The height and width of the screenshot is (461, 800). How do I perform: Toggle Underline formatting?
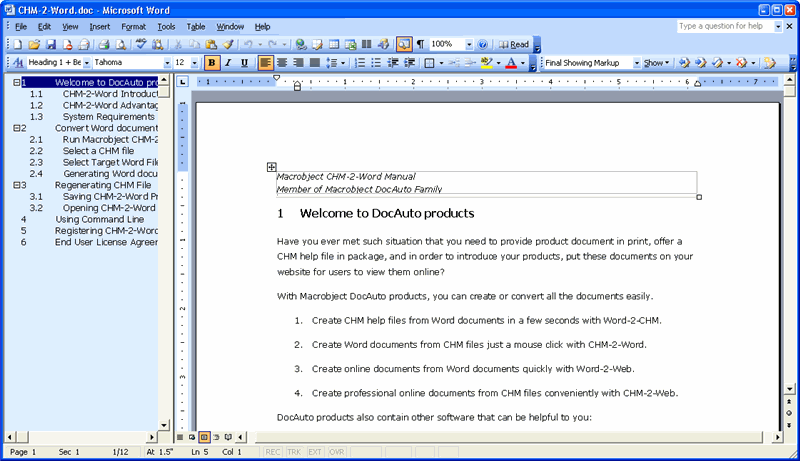point(244,63)
